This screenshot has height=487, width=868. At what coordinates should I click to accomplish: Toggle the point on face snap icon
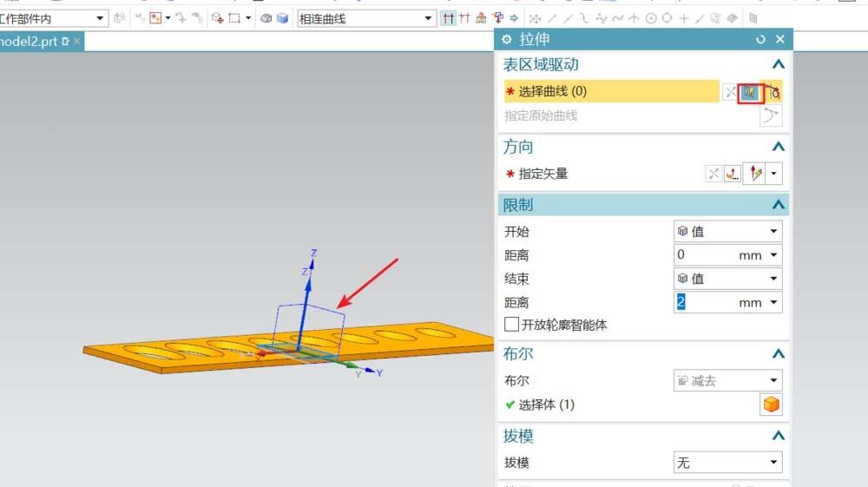click(716, 18)
